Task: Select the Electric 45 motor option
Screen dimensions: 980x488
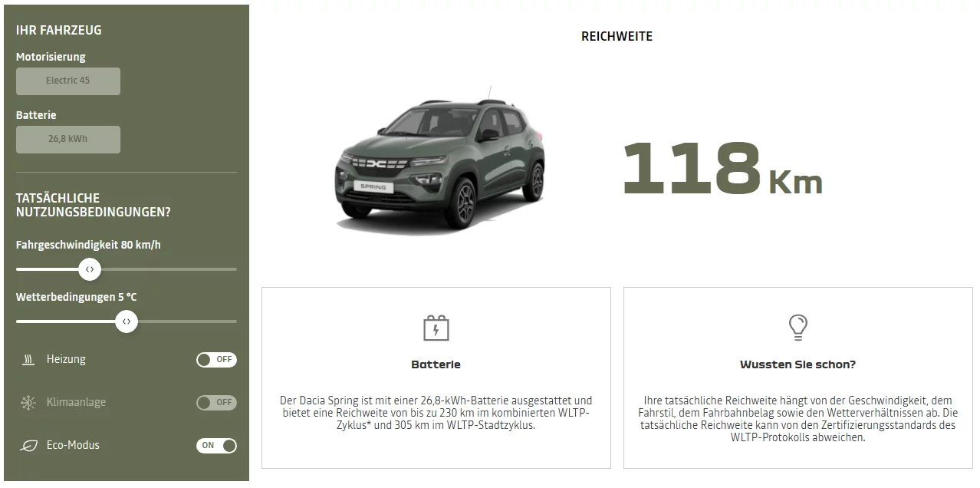Action: coord(68,81)
